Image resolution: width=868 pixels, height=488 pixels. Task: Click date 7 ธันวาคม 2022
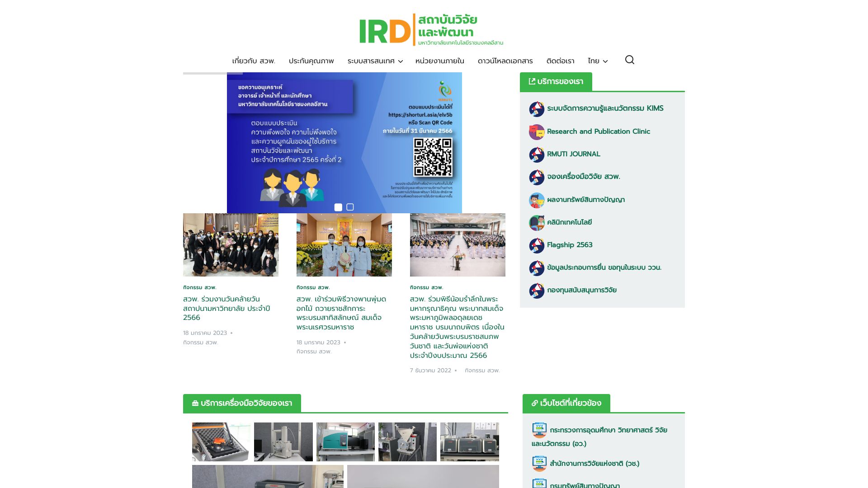pos(430,371)
